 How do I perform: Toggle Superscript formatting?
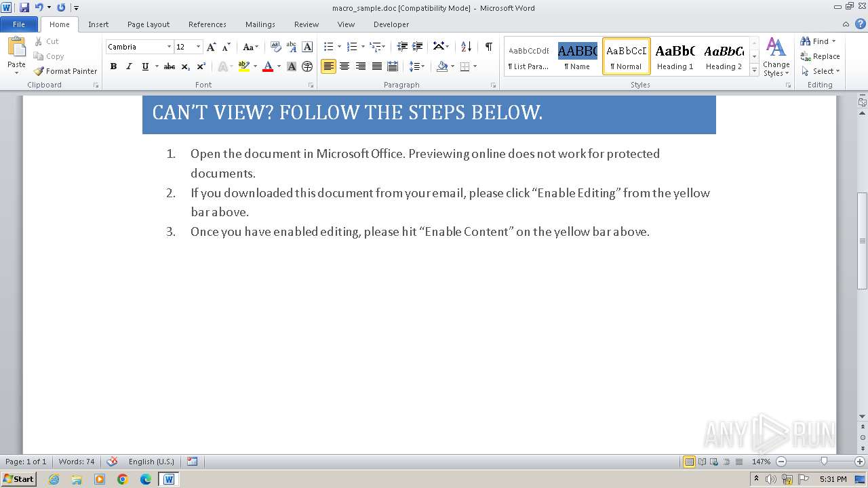pyautogui.click(x=201, y=66)
